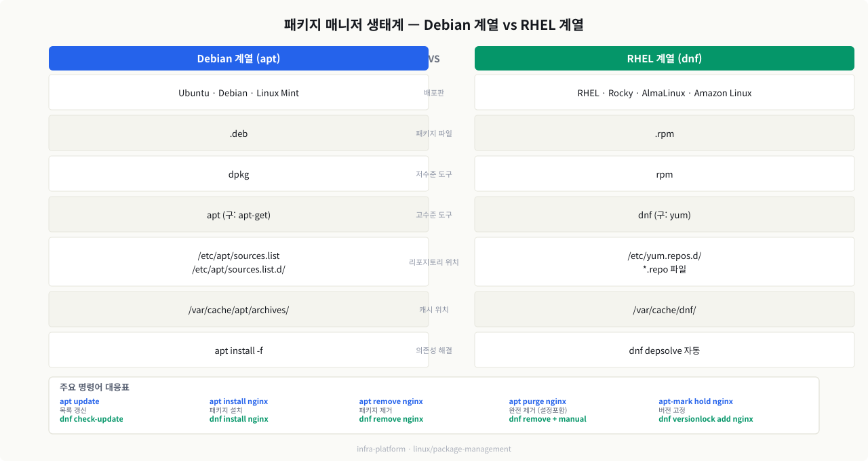
Task: Click the 고수준 도구 row label
Action: click(x=434, y=215)
